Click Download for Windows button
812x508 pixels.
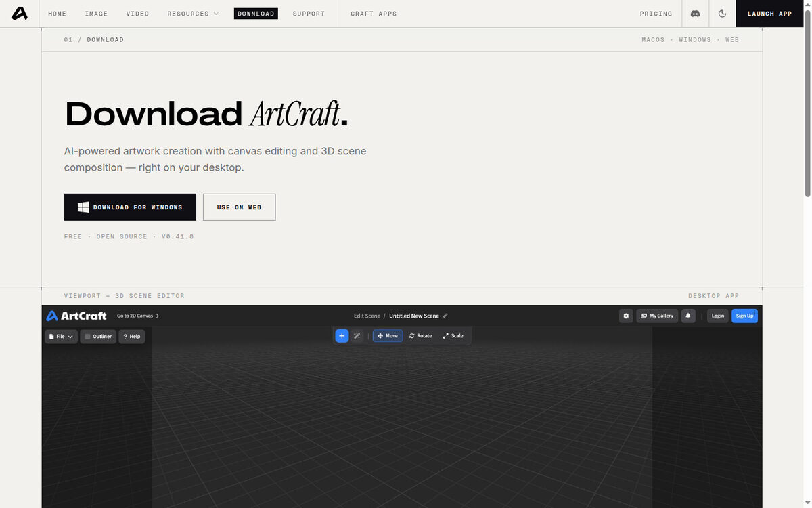130,207
